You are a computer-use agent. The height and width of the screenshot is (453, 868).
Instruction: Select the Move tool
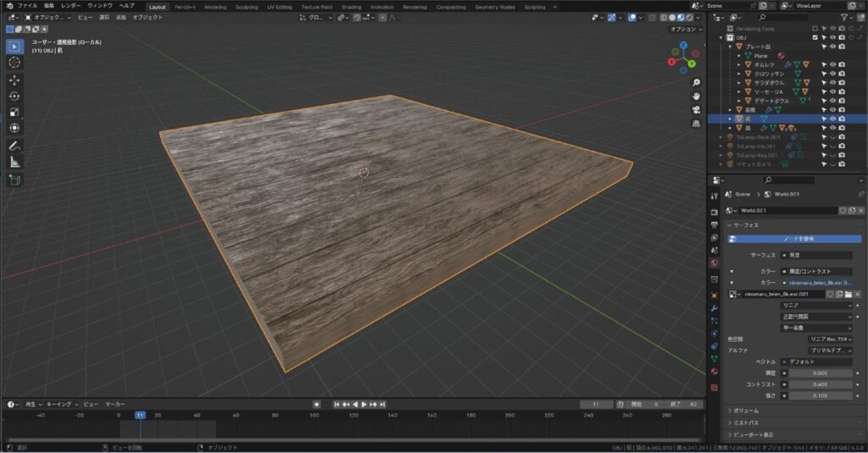[x=14, y=80]
